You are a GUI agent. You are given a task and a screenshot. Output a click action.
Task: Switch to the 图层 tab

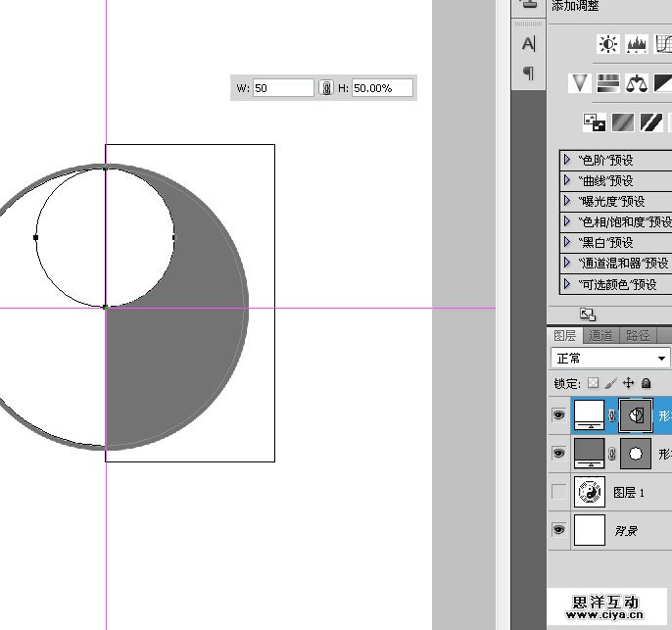(x=565, y=335)
